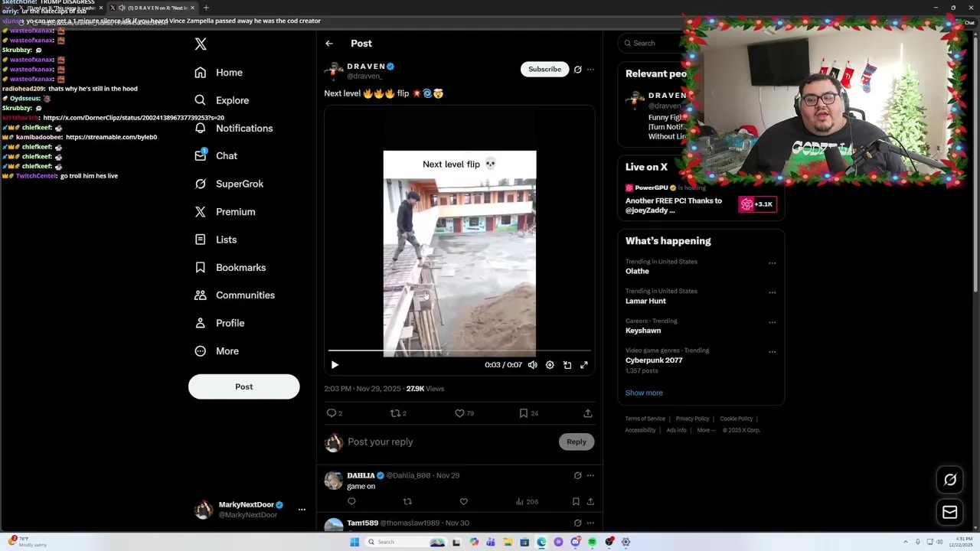Share DAHLIA's comment

(590, 502)
